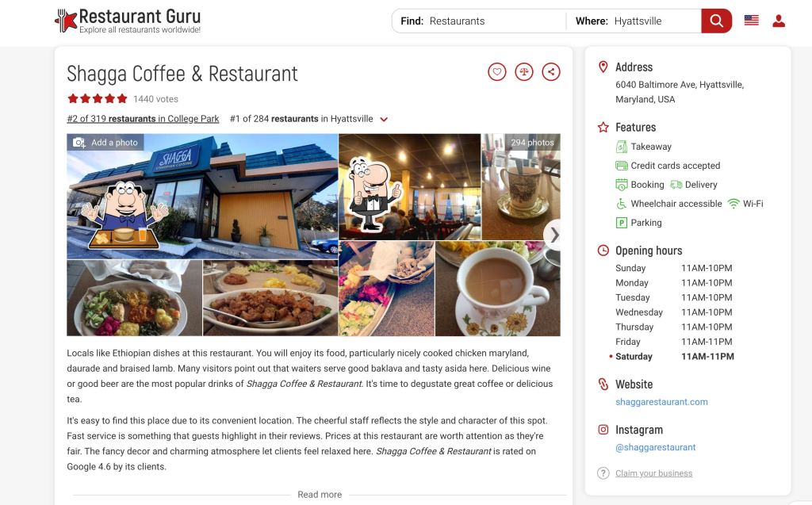Screen dimensions: 812x505
Task: Click the compare scales icon
Action: point(523,72)
